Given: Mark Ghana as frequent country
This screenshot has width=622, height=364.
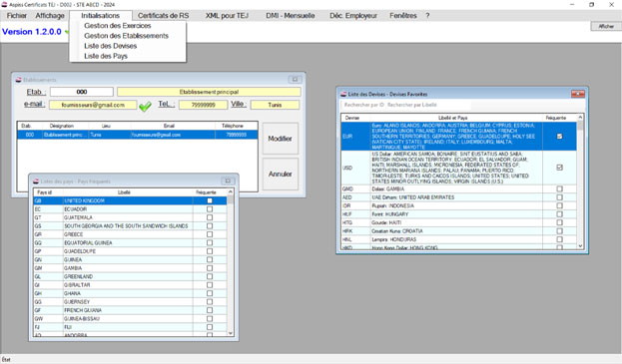Looking at the screenshot, I should coord(210,293).
